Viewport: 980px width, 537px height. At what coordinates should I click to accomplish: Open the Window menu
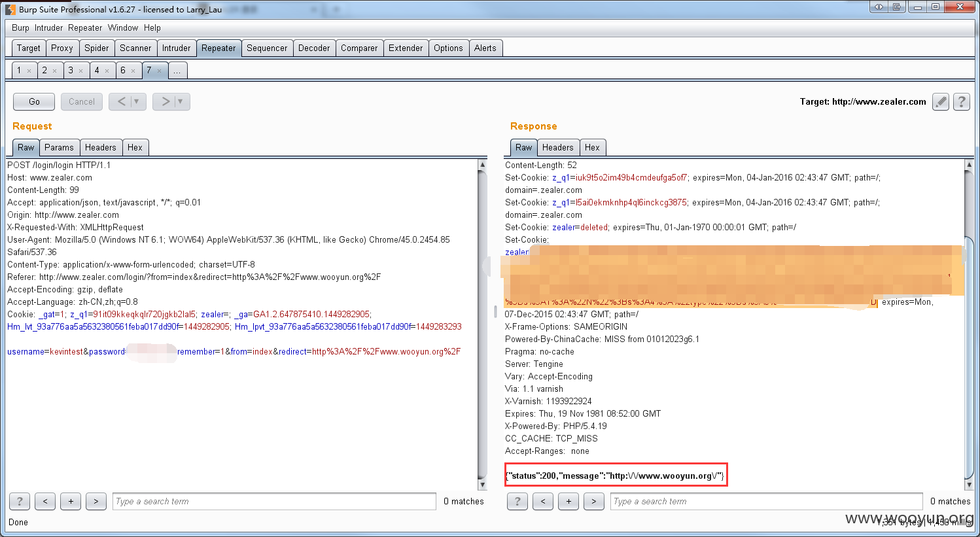[123, 27]
